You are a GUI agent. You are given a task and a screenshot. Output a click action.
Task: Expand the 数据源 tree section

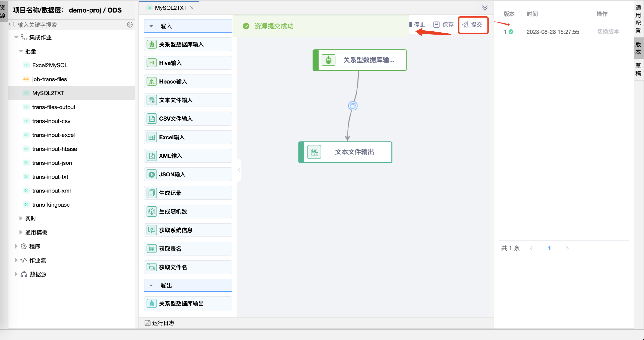point(16,274)
